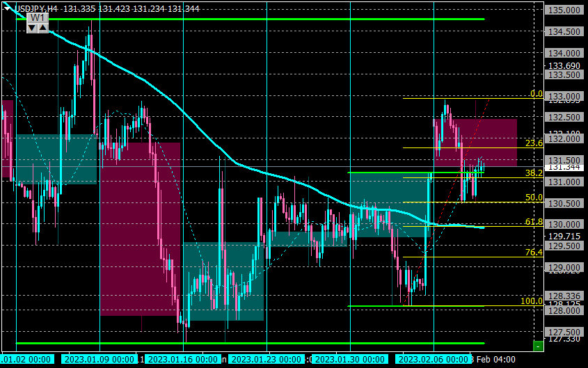Select the Fibonacci 0.0 level label
The width and height of the screenshot is (588, 368).
[x=537, y=94]
